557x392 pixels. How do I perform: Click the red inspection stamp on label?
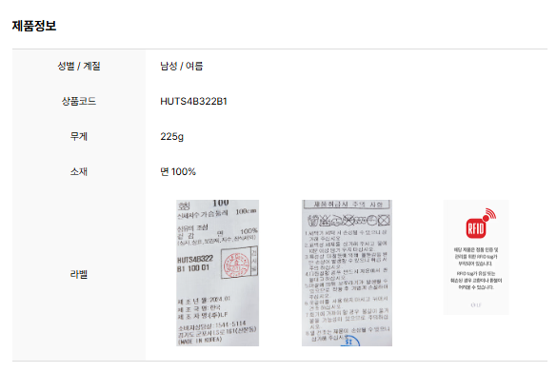(x=236, y=265)
